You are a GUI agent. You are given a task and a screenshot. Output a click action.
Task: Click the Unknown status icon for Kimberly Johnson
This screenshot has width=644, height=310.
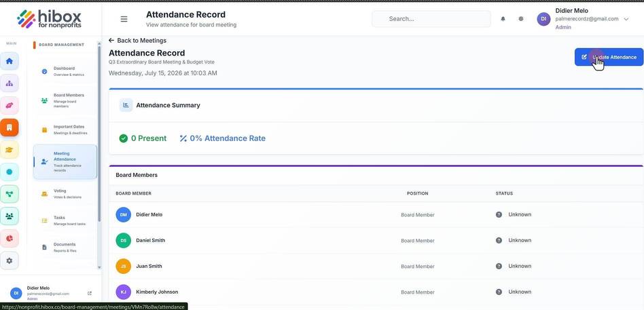point(499,292)
